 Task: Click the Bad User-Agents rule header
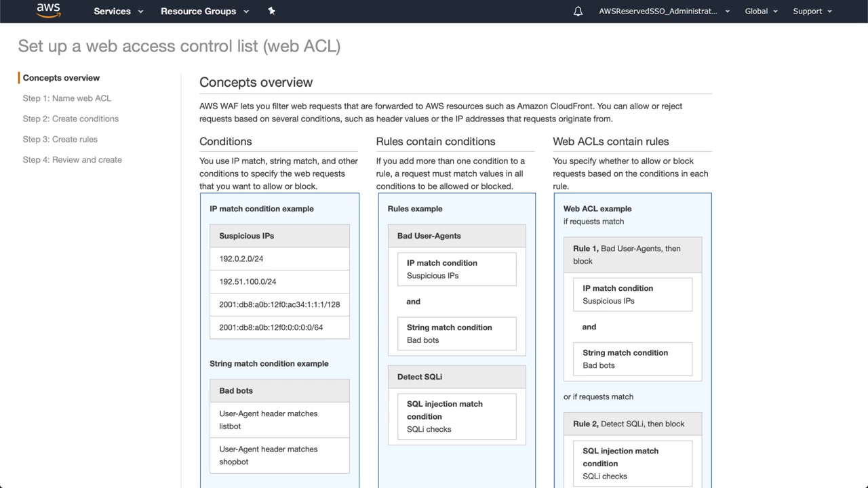click(456, 236)
